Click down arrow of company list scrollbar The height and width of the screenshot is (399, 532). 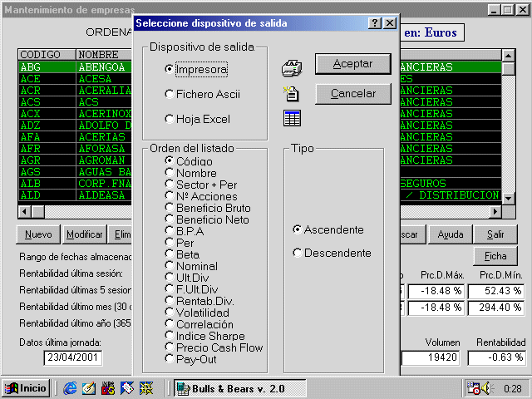pyautogui.click(x=508, y=198)
